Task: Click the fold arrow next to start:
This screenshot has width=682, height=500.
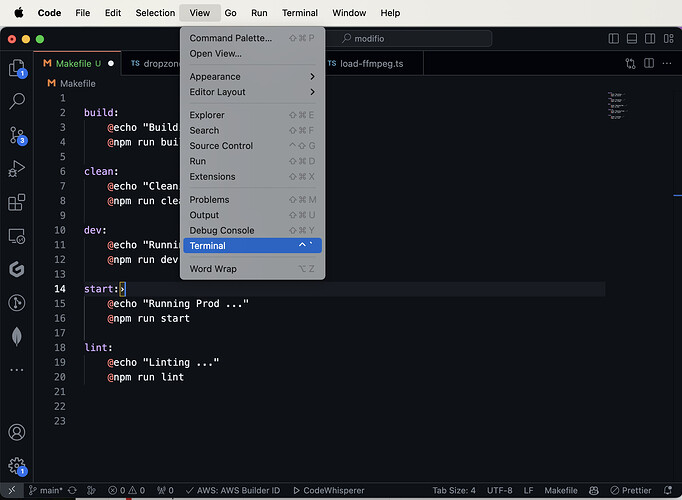Action: pyautogui.click(x=123, y=289)
